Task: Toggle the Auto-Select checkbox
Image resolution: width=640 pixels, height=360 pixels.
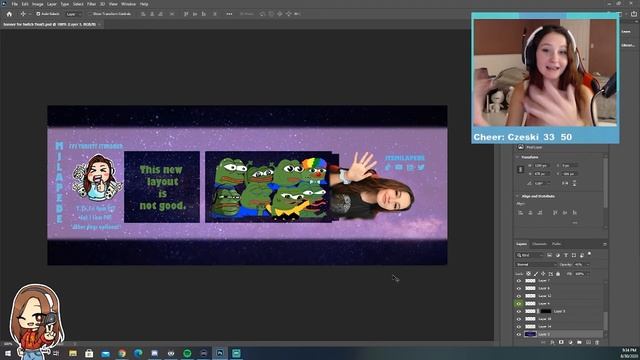Action: click(x=38, y=14)
